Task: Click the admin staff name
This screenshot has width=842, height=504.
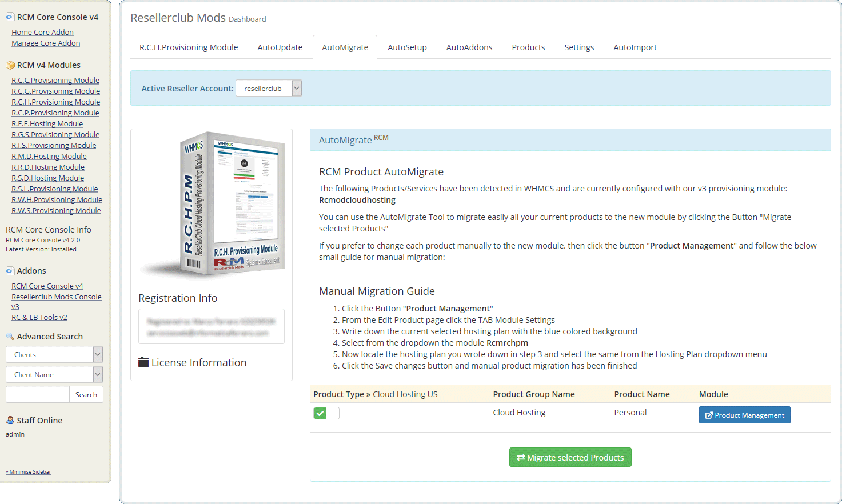Action: click(x=15, y=434)
